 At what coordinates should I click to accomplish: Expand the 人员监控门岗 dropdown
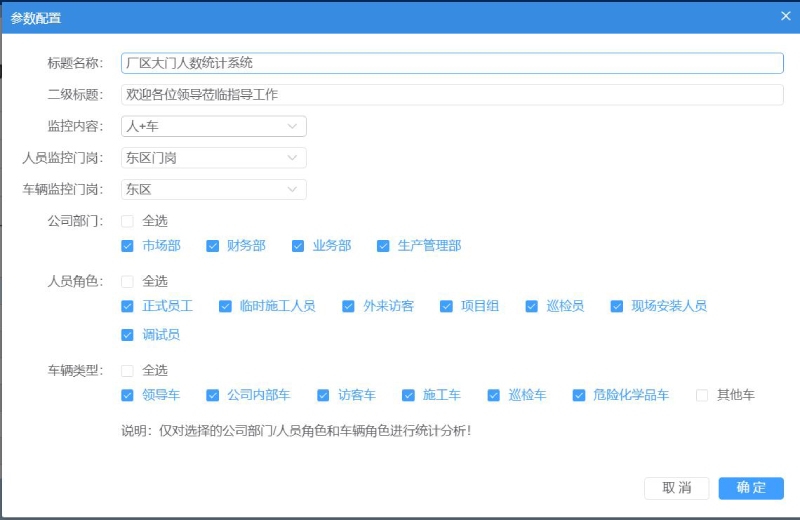pos(213,158)
